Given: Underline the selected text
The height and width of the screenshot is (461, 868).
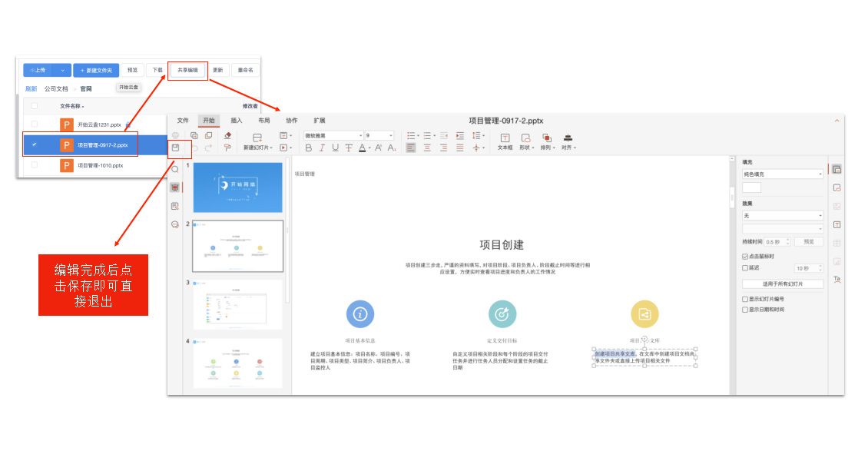Looking at the screenshot, I should click(336, 148).
